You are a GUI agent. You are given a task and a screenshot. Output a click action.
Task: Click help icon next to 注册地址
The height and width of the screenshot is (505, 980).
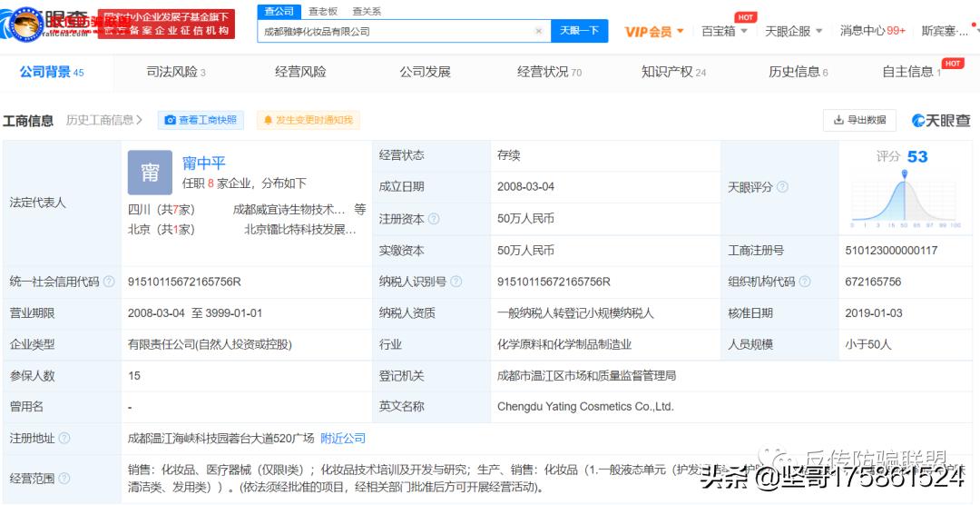coord(64,438)
